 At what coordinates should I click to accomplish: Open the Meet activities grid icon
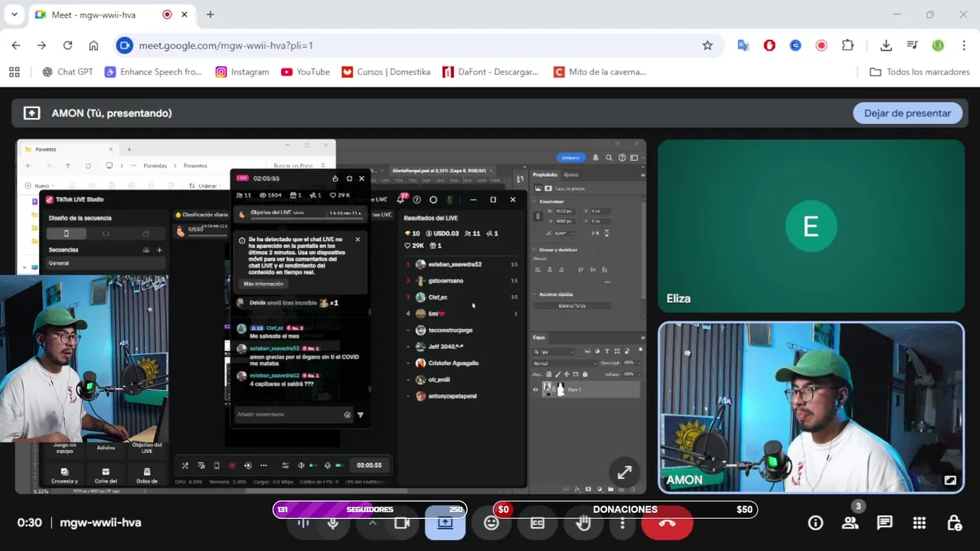coord(919,523)
